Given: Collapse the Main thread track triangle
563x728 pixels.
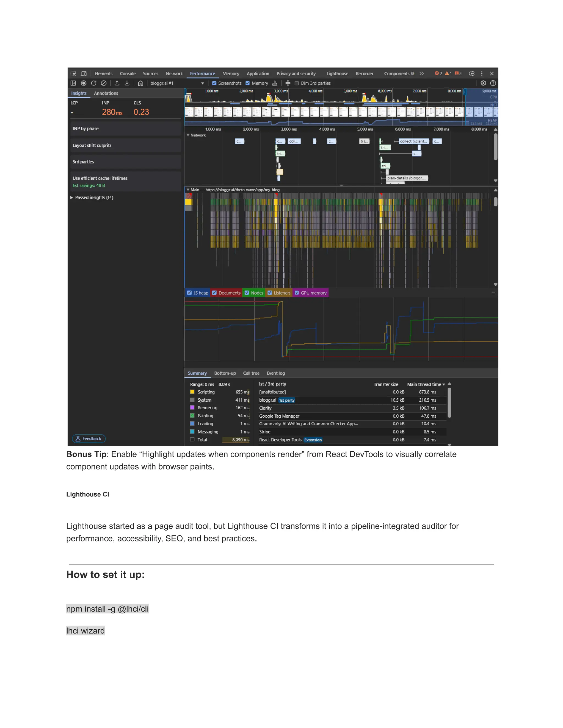Looking at the screenshot, I should [x=188, y=190].
